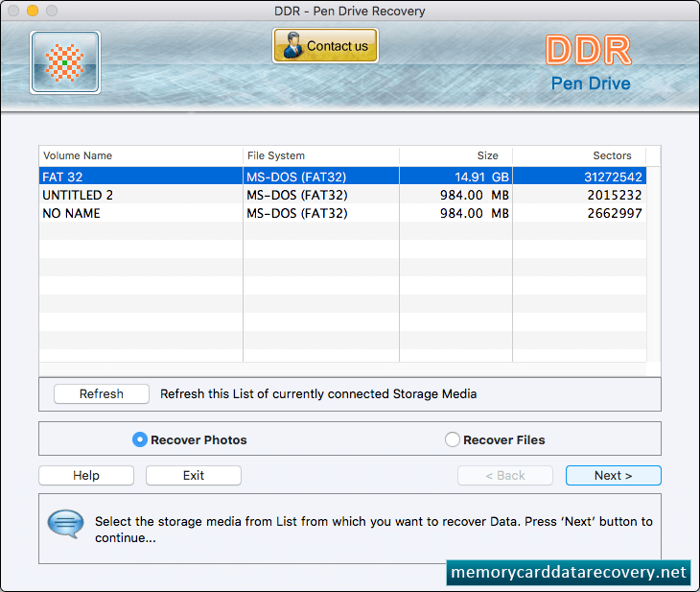Click sectors value 2662997
The image size is (700, 592).
(615, 213)
